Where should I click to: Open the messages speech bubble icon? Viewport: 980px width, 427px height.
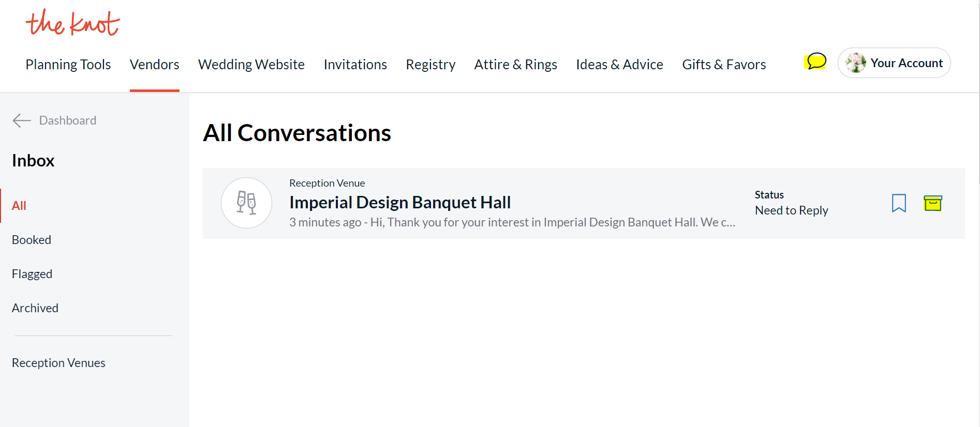click(x=816, y=62)
